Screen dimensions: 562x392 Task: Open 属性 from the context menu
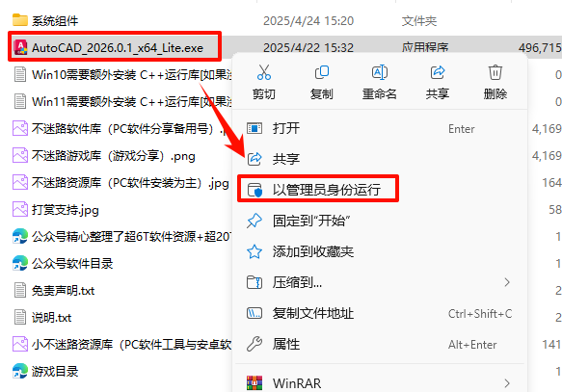[x=379, y=344]
